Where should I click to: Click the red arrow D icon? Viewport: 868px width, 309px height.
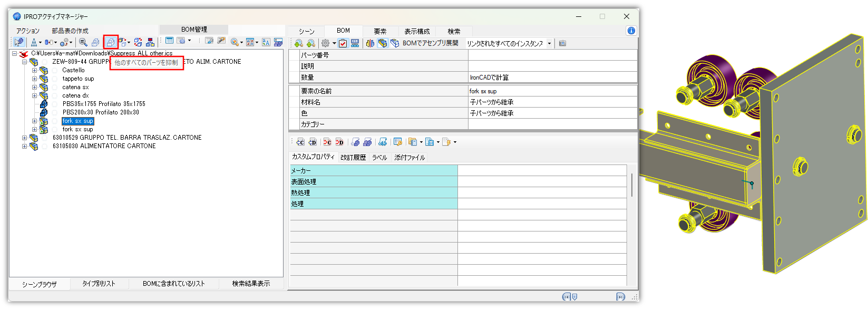tap(340, 142)
